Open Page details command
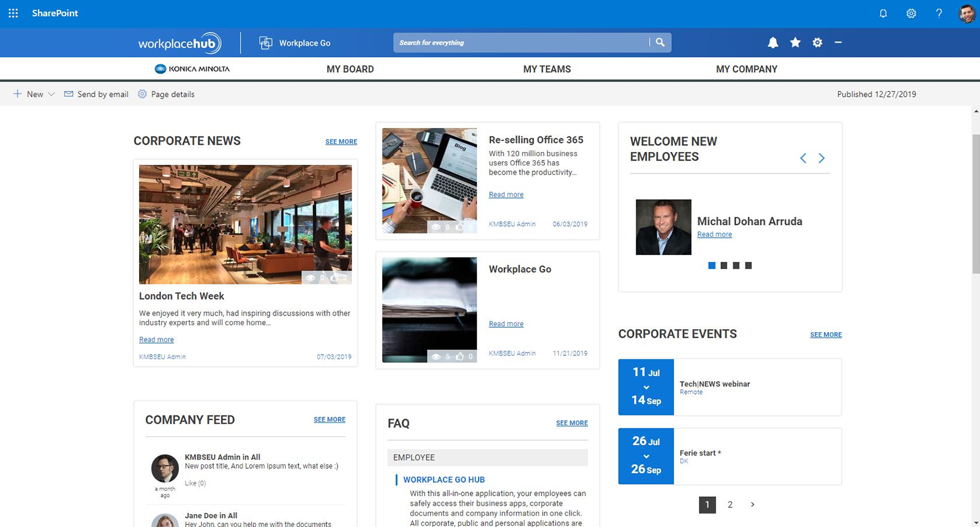Viewport: 980px width, 527px height. 166,94
